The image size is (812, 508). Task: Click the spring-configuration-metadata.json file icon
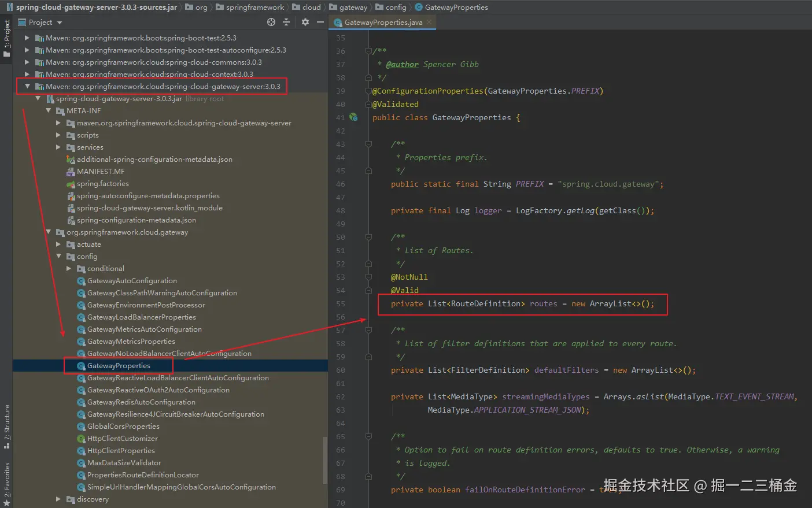point(71,220)
